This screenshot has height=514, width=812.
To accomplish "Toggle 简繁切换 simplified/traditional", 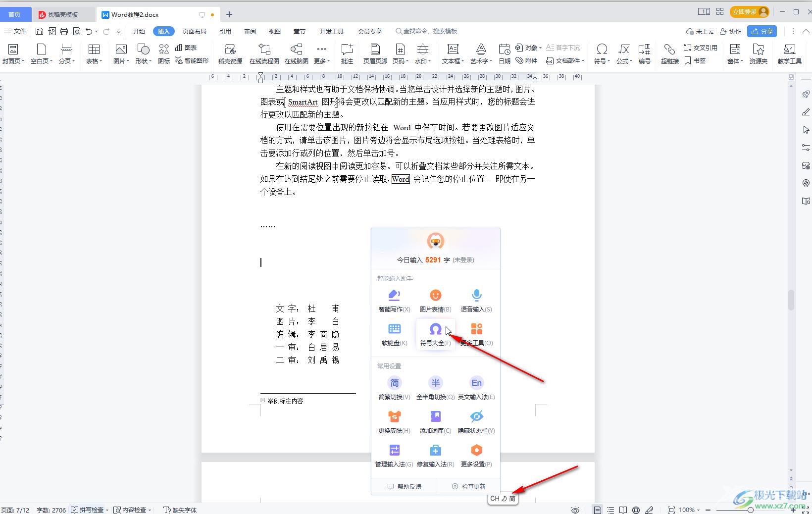I will (394, 388).
